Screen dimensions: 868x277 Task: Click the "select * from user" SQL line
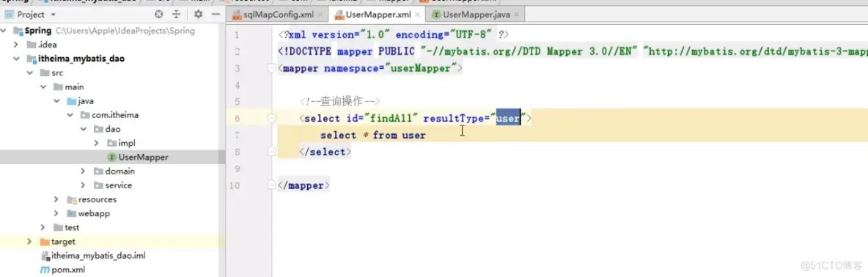373,135
